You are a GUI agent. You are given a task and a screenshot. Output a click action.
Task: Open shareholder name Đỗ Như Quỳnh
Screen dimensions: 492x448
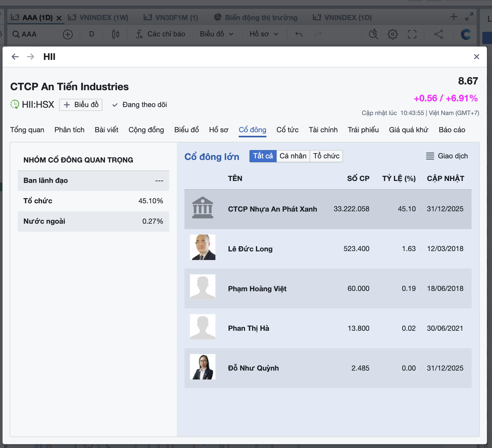(253, 368)
